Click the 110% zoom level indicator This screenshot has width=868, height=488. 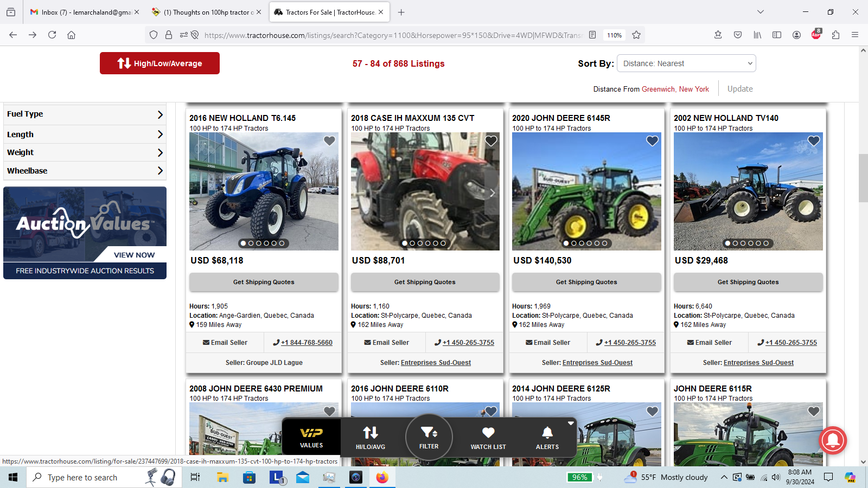coord(614,35)
